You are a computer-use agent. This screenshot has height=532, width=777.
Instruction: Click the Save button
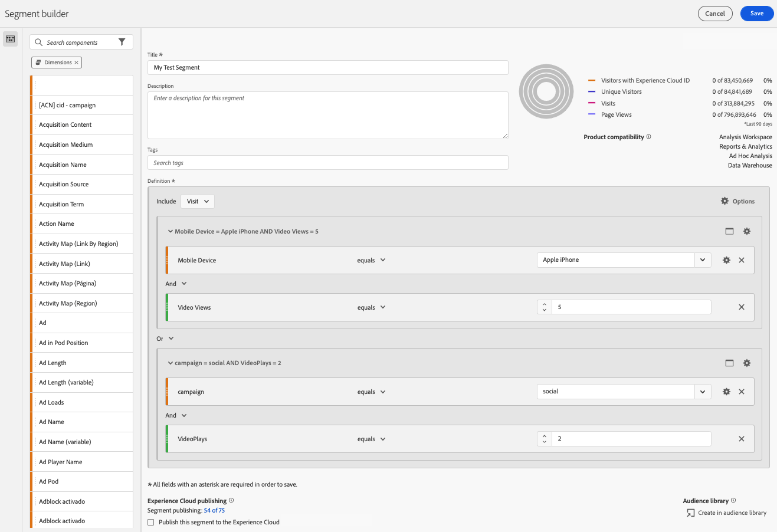pyautogui.click(x=756, y=14)
